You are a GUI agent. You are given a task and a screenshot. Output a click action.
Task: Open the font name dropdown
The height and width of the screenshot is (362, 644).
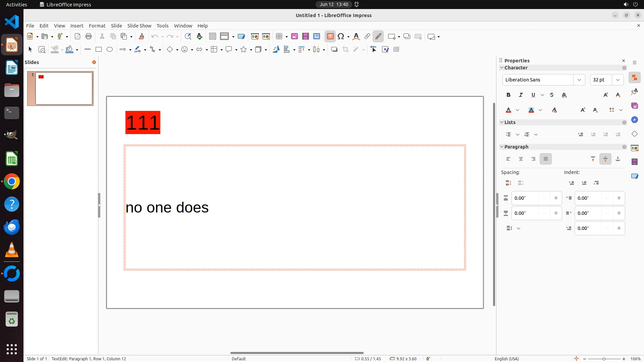click(x=579, y=80)
